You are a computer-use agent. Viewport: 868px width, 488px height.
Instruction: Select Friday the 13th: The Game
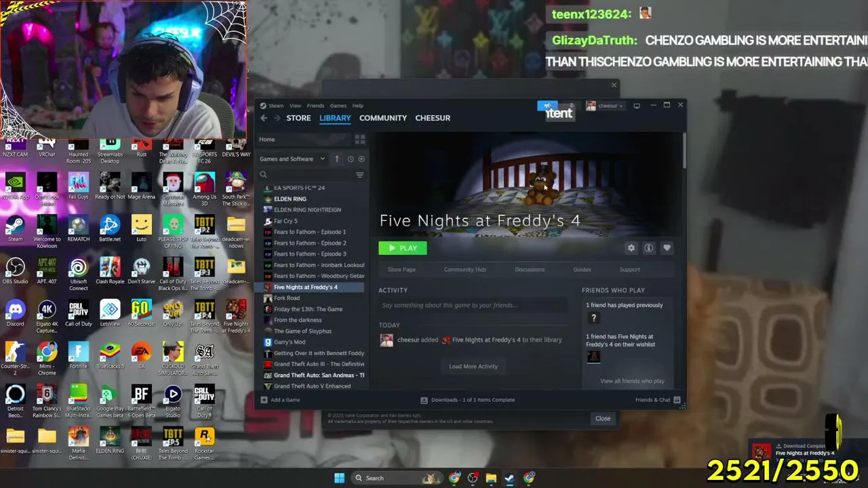pyautogui.click(x=308, y=309)
